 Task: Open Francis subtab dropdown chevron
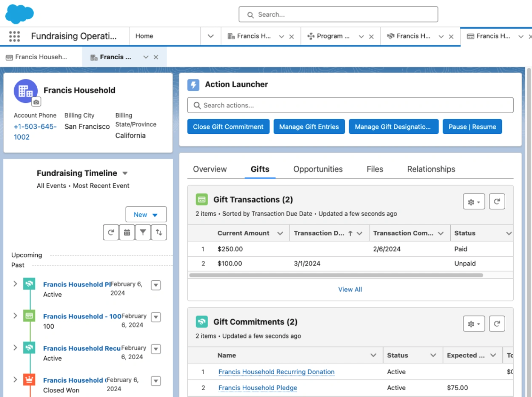pyautogui.click(x=146, y=57)
